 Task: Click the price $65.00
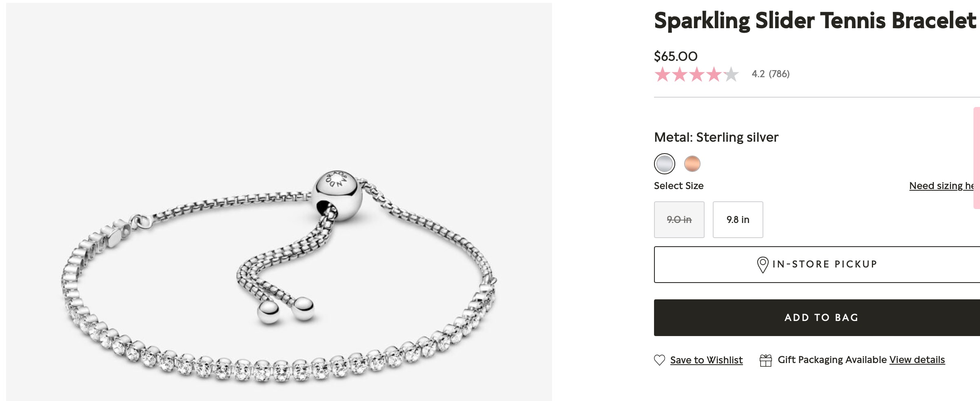(675, 56)
